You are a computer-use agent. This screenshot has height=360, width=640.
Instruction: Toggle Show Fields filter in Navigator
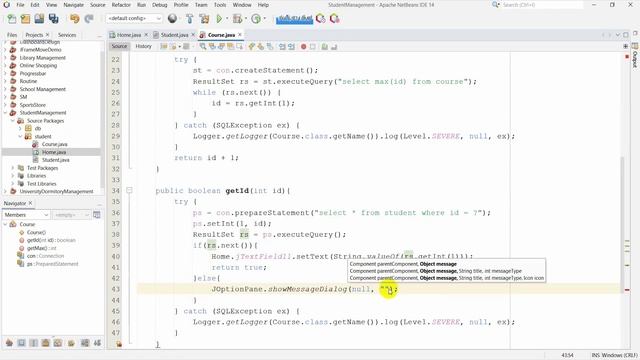(21, 343)
